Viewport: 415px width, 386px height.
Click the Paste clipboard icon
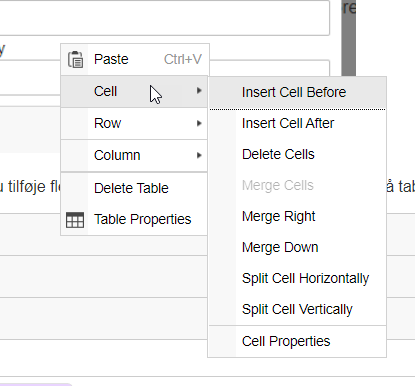click(75, 59)
